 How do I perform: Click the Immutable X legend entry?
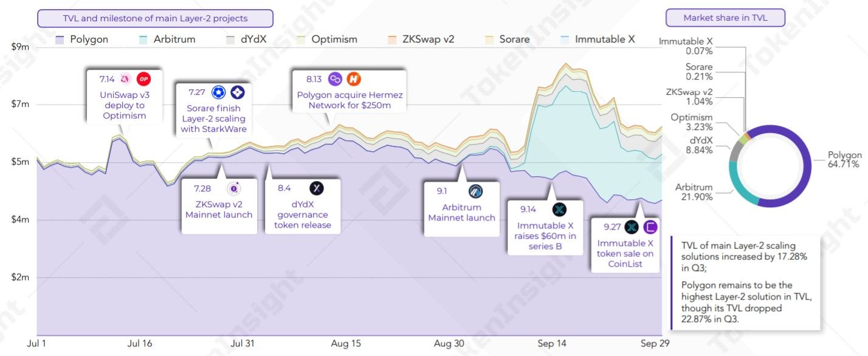coord(598,39)
